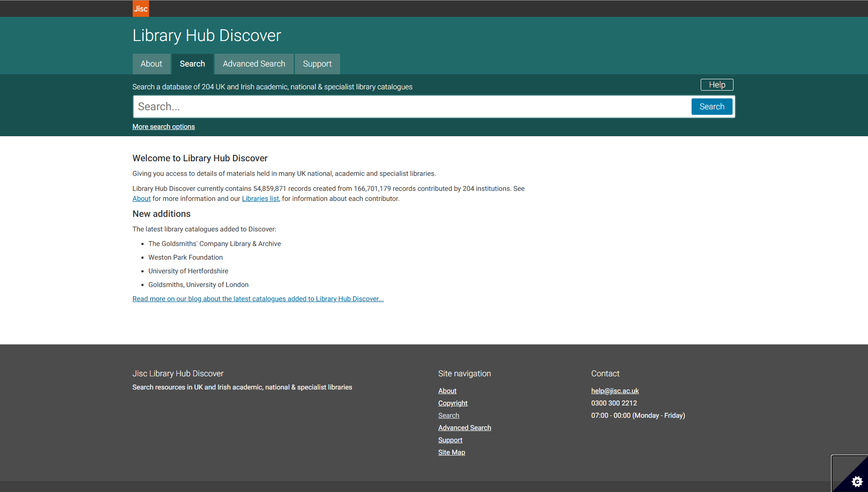868x492 pixels.
Task: Click the Help button
Action: click(x=717, y=85)
